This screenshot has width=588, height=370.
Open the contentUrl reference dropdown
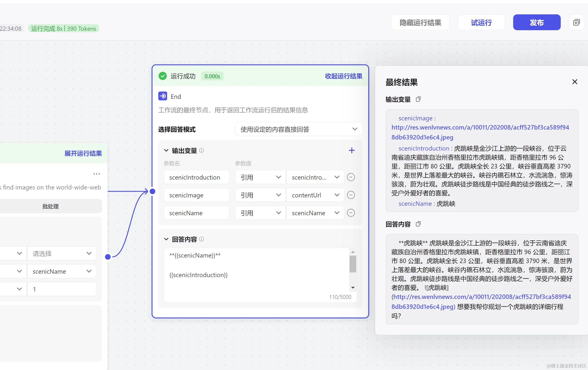[x=315, y=195]
